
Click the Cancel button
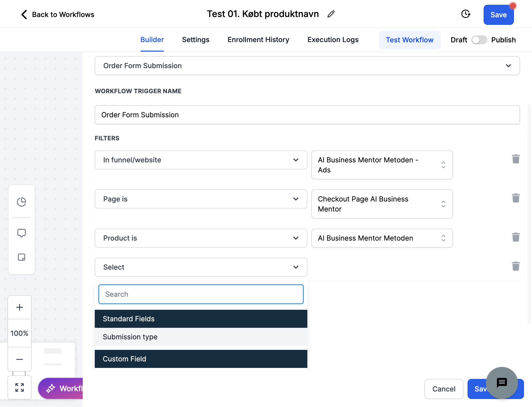click(444, 389)
